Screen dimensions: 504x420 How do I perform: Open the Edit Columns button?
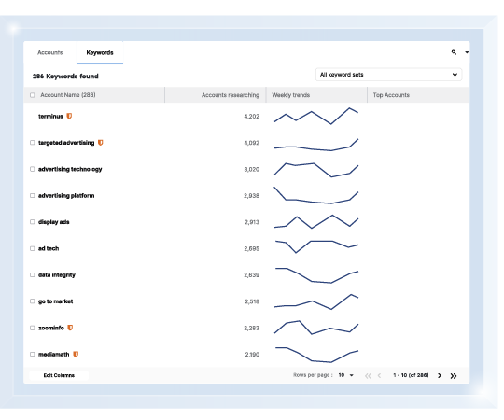pyautogui.click(x=59, y=375)
